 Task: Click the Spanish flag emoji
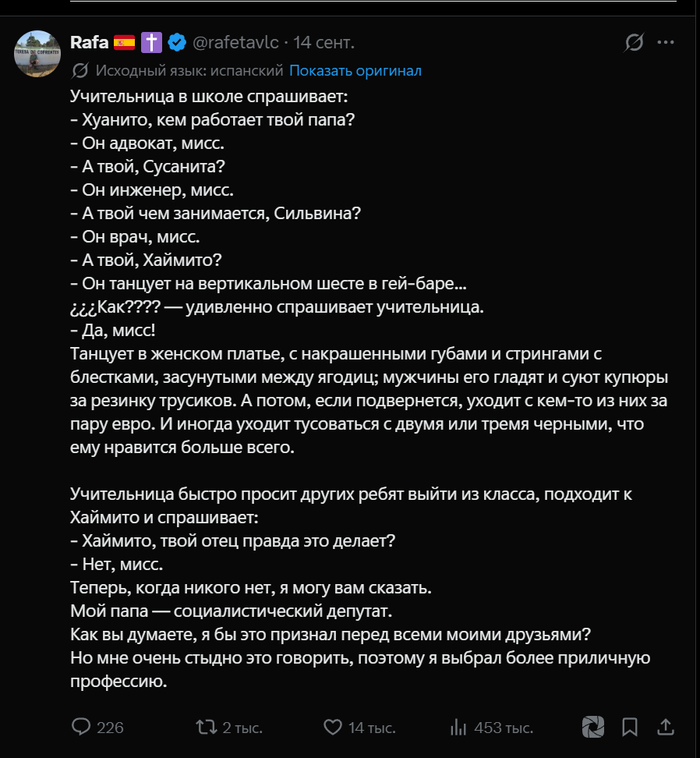click(x=124, y=43)
